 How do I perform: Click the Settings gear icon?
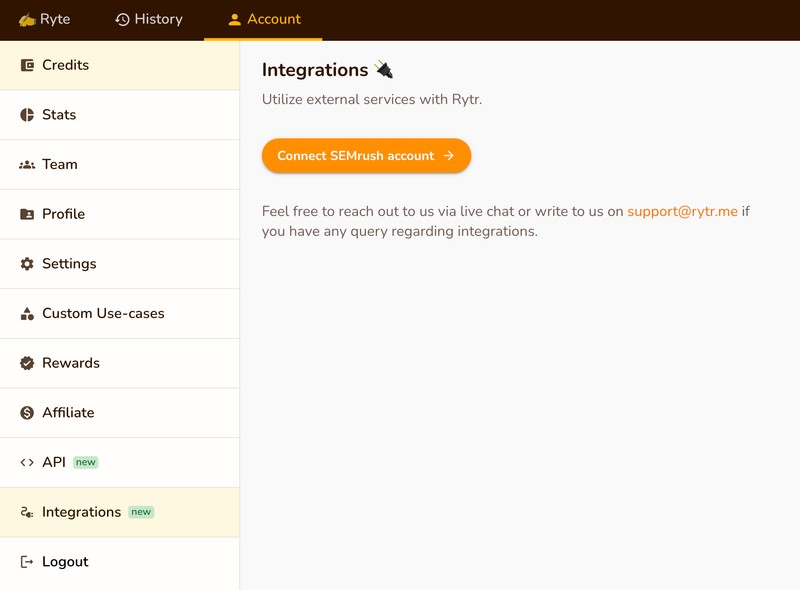pyautogui.click(x=27, y=264)
